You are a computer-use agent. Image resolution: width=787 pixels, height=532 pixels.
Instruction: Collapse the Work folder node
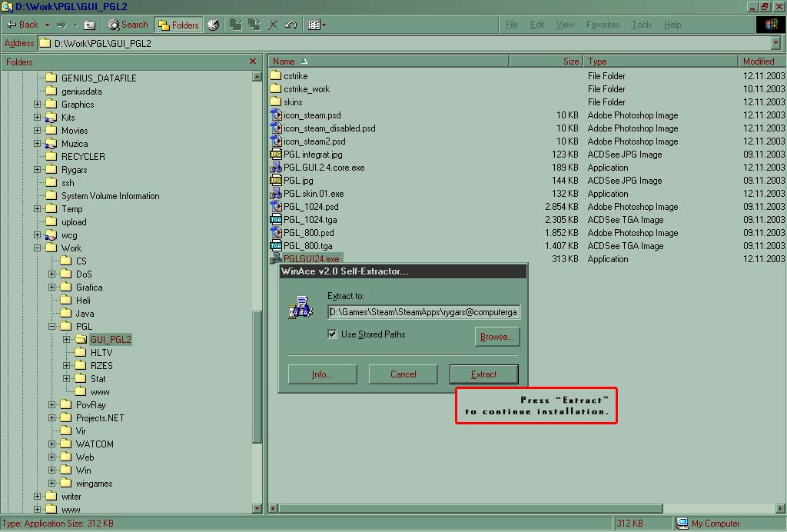tap(37, 248)
